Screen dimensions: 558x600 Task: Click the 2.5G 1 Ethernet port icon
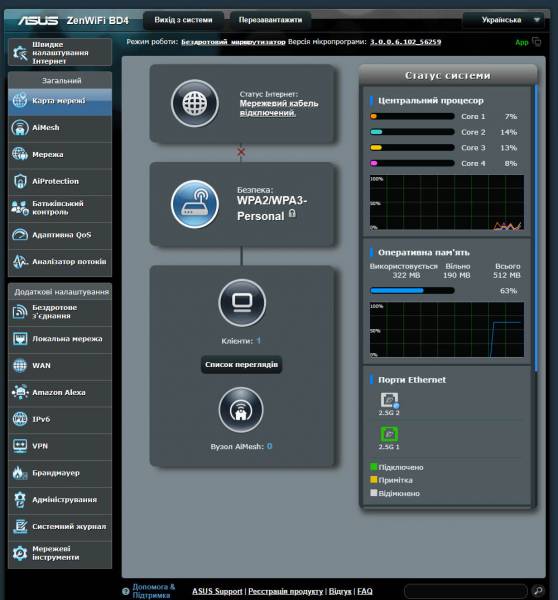pos(389,434)
